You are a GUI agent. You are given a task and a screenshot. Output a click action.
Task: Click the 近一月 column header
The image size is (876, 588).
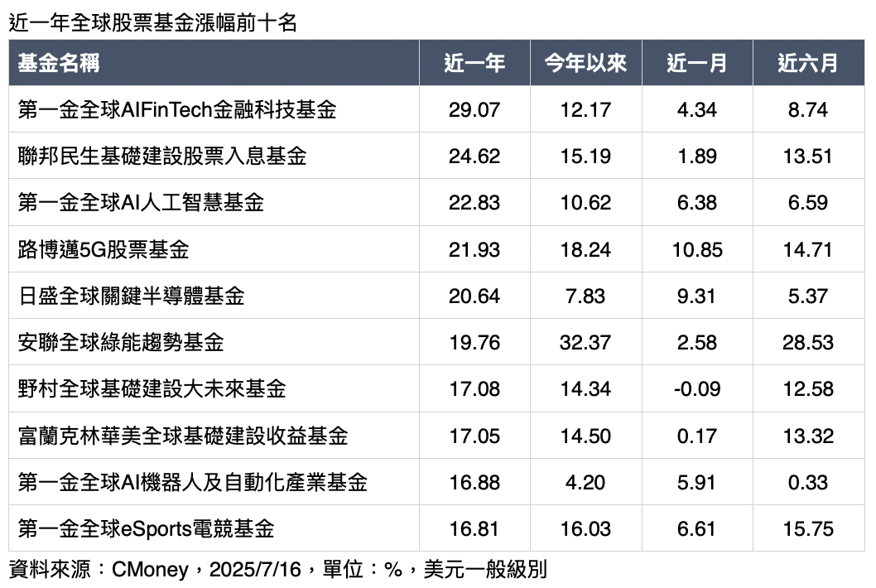[x=696, y=63]
